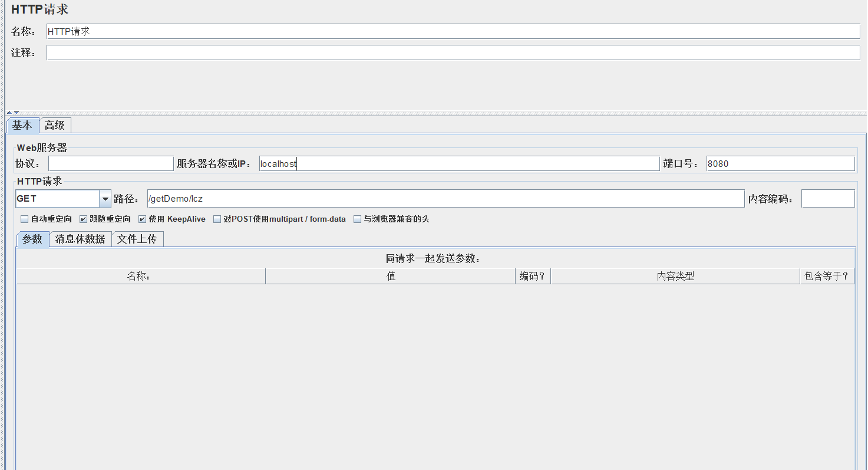868x470 pixels.
Task: Click the 名称 column header
Action: [x=141, y=276]
